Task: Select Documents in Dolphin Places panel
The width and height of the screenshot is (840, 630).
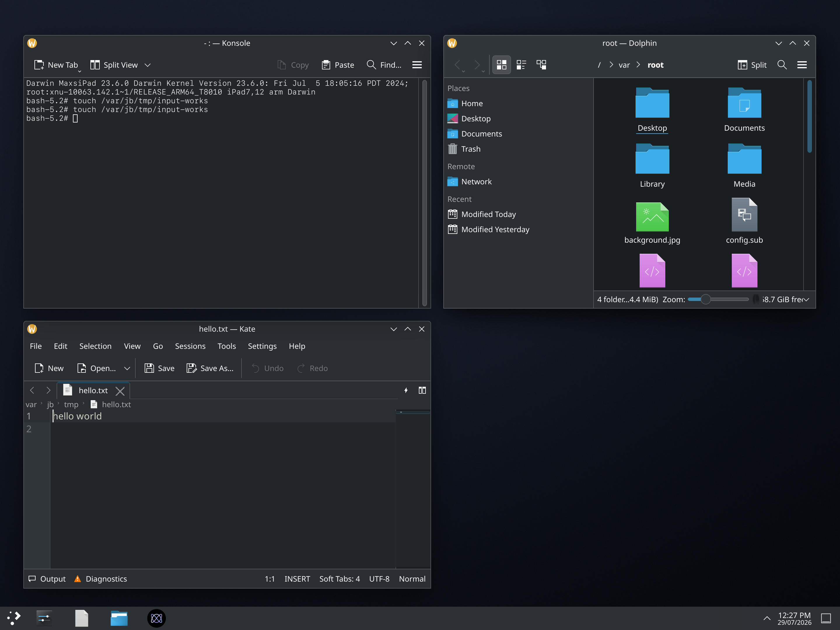Action: coord(518,134)
